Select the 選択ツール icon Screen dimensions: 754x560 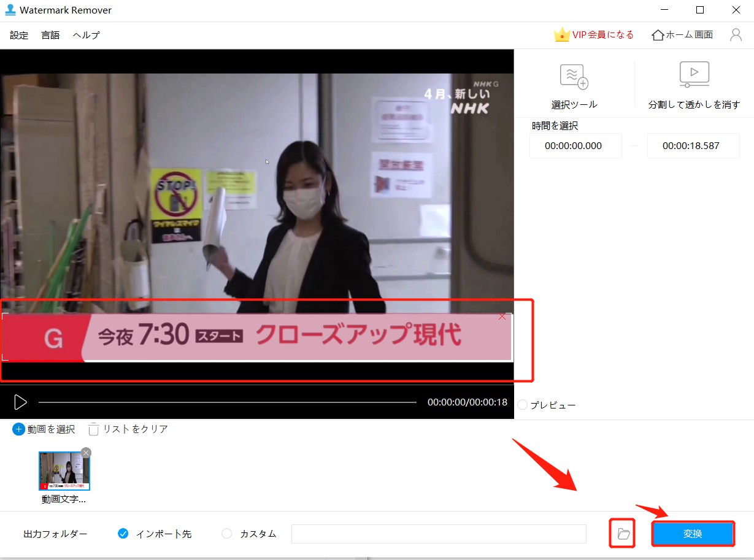(x=574, y=77)
